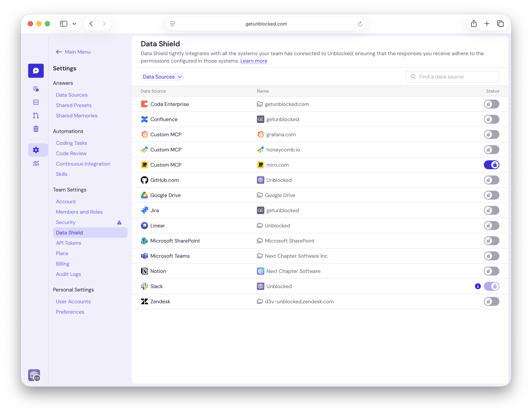Open the trash icon in left rail
532x414 pixels.
pyautogui.click(x=36, y=129)
